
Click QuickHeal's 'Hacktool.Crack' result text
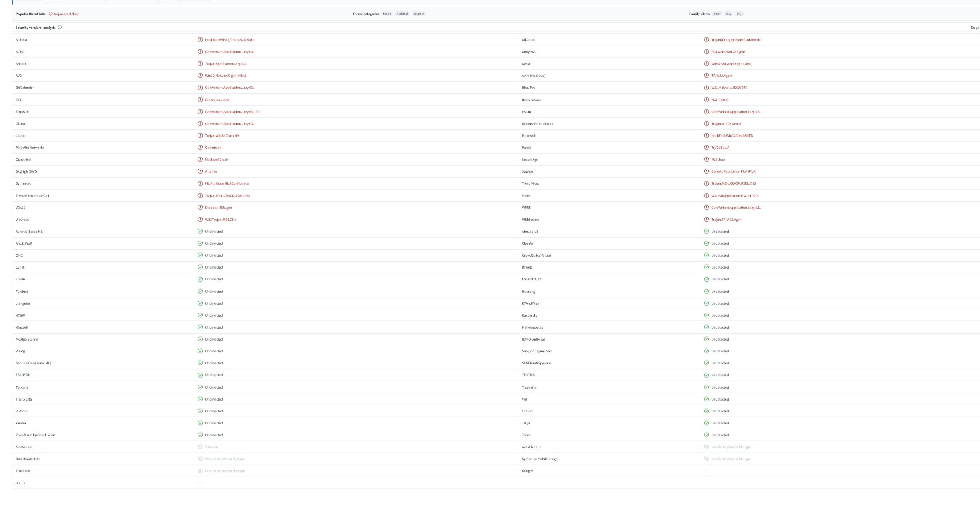click(217, 160)
